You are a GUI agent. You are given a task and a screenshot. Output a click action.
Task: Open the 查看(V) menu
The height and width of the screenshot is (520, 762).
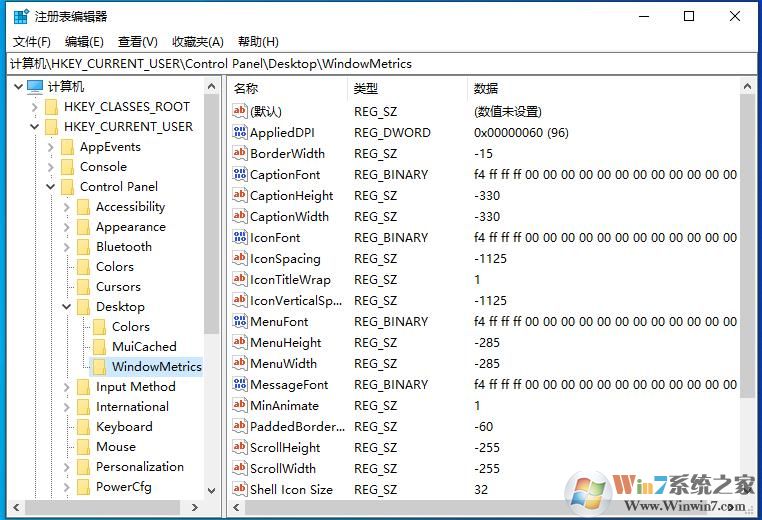click(x=138, y=42)
